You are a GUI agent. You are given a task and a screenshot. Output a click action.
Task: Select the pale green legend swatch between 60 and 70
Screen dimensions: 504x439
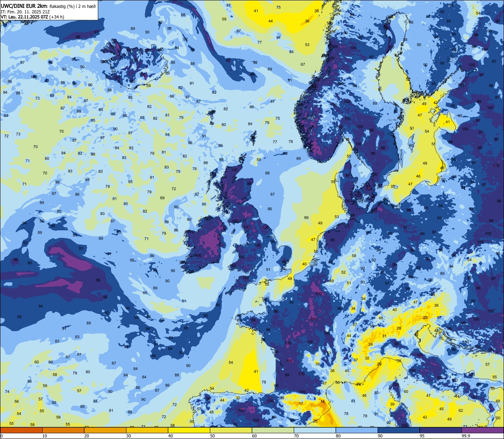point(273,430)
